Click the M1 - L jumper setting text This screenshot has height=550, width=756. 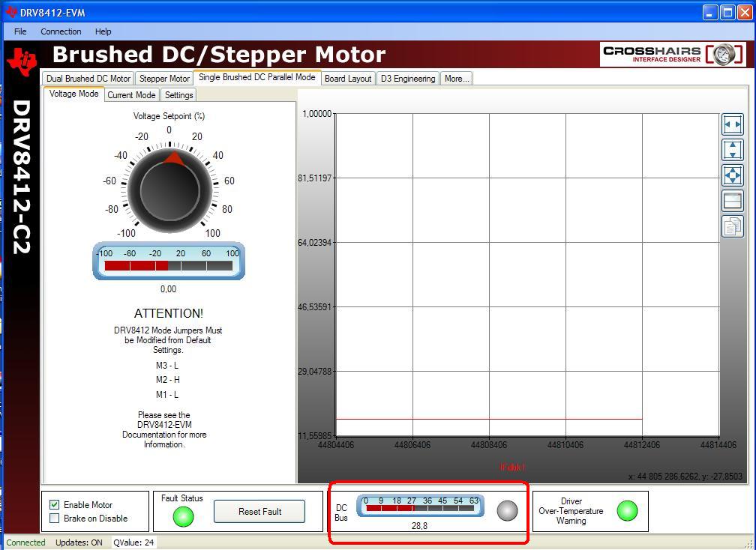(x=167, y=394)
